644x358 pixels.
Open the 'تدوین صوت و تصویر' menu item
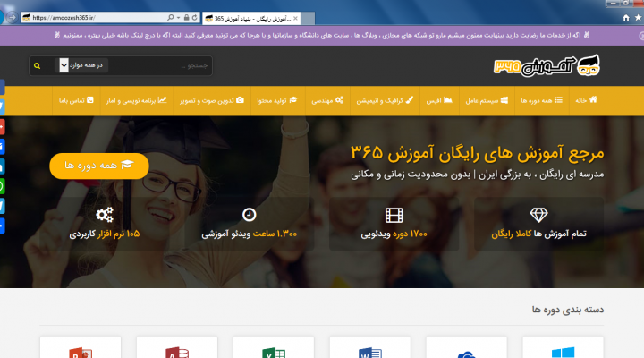tap(212, 100)
